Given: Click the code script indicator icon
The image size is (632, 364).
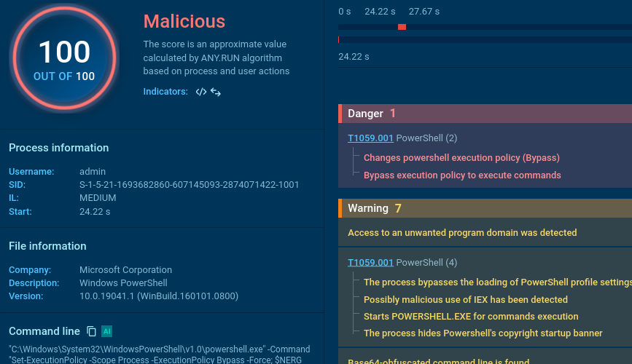Looking at the screenshot, I should click(x=201, y=92).
